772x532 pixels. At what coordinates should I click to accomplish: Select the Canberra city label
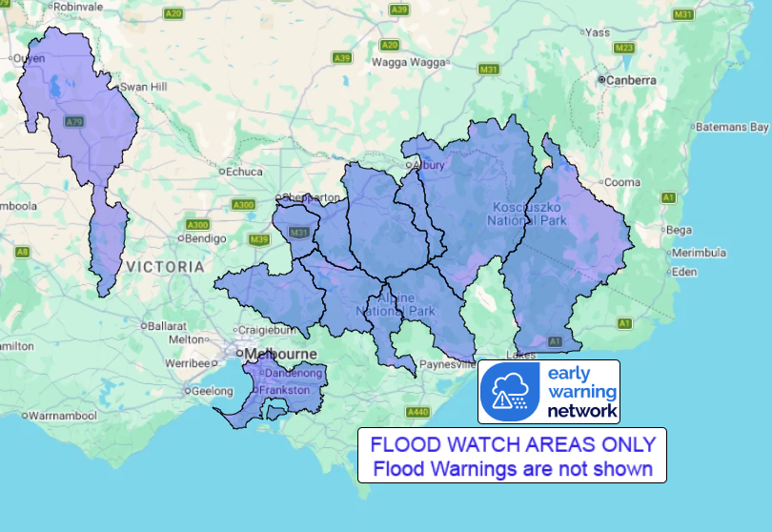631,80
